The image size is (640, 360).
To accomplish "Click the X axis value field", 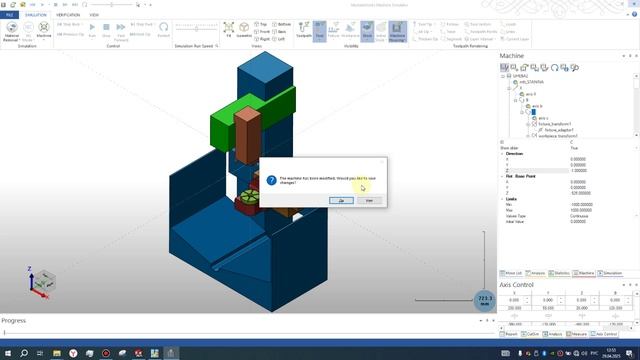I will coord(514,300).
